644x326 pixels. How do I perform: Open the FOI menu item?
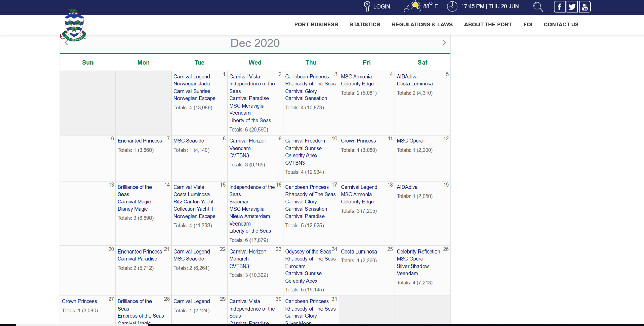[x=528, y=25]
